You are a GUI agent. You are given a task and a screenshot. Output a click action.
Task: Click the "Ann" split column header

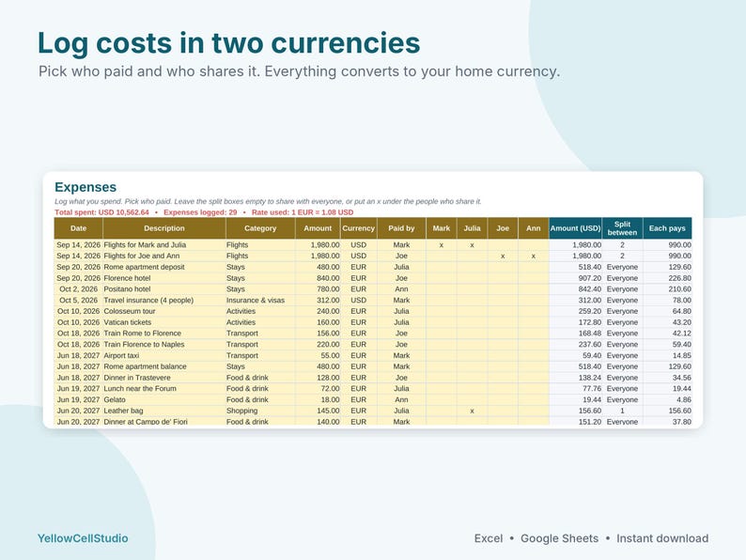tap(534, 228)
